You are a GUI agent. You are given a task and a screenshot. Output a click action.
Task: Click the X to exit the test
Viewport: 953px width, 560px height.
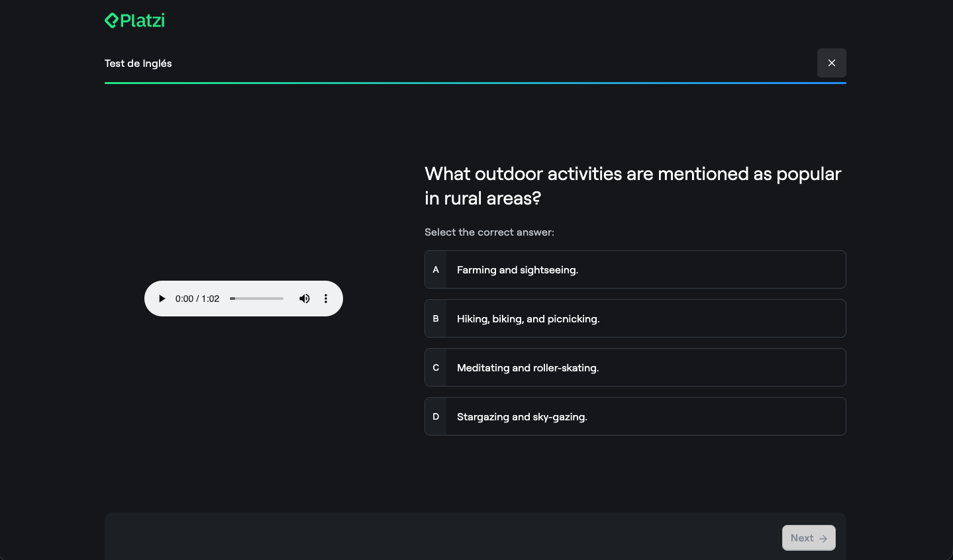click(831, 63)
